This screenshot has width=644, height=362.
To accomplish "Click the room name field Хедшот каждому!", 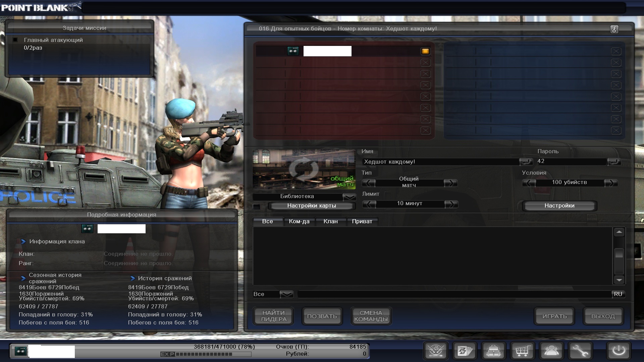I will [x=440, y=162].
